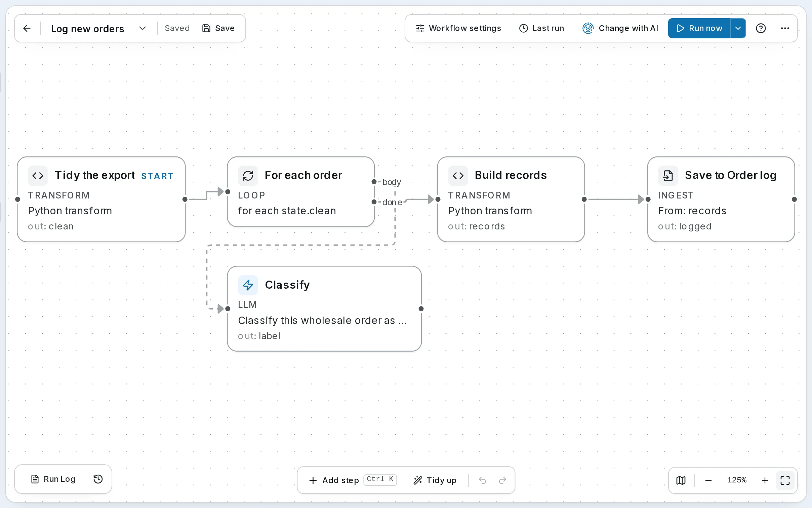Zoom out with the minus button

(x=708, y=480)
